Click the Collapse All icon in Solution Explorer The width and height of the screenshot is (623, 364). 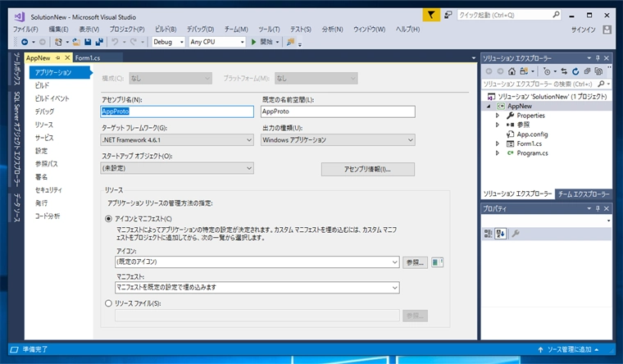[x=587, y=71]
